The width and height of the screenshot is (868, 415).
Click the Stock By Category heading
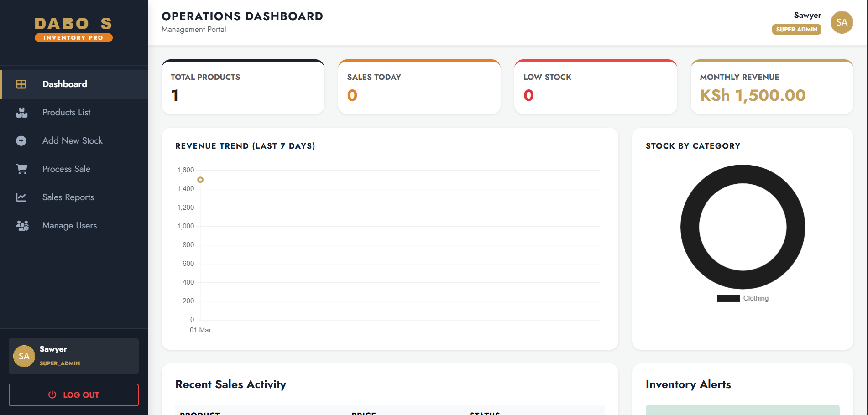(693, 146)
